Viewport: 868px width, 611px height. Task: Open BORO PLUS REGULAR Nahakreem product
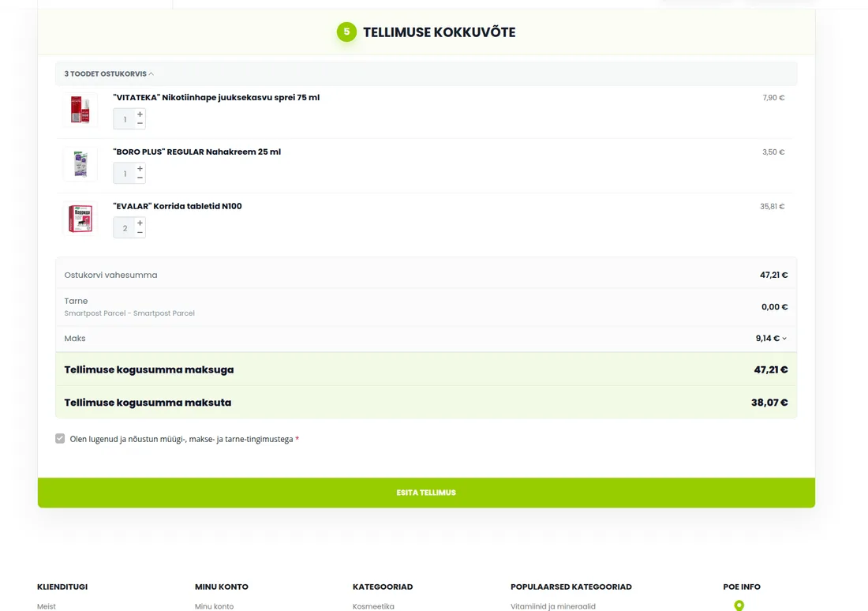(196, 152)
